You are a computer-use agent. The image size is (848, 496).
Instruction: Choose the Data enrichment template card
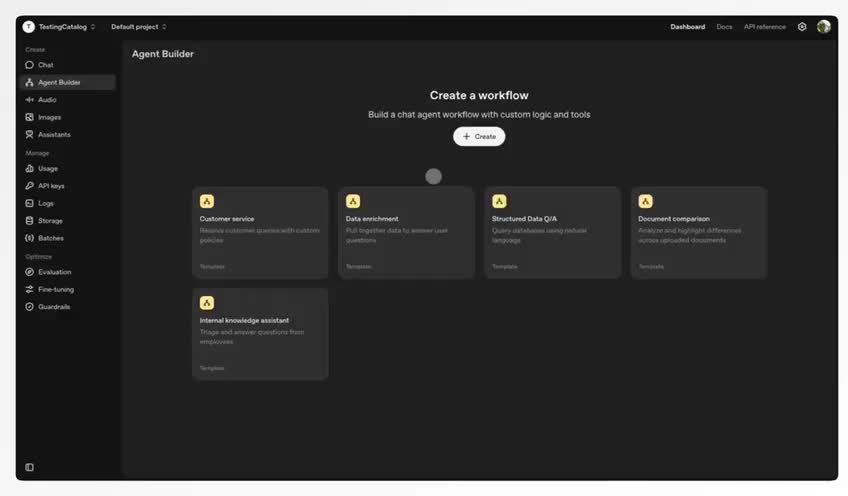coord(406,232)
